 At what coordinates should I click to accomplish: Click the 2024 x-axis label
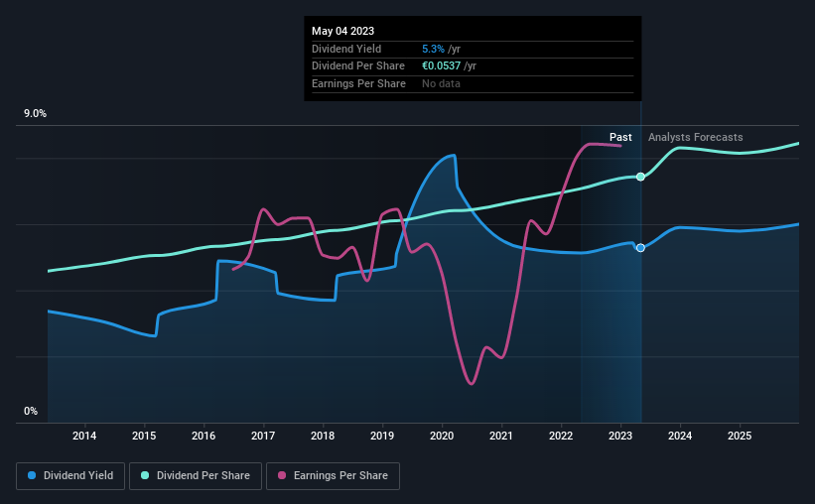680,436
